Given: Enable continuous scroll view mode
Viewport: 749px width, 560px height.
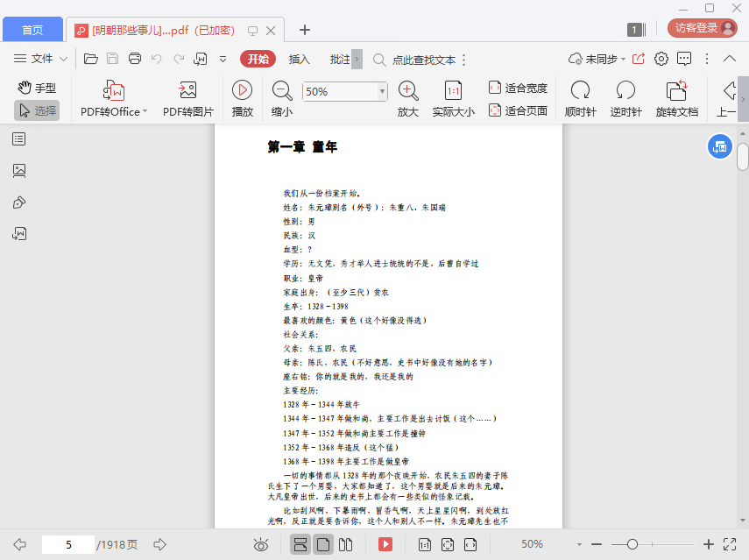Looking at the screenshot, I should [300, 544].
